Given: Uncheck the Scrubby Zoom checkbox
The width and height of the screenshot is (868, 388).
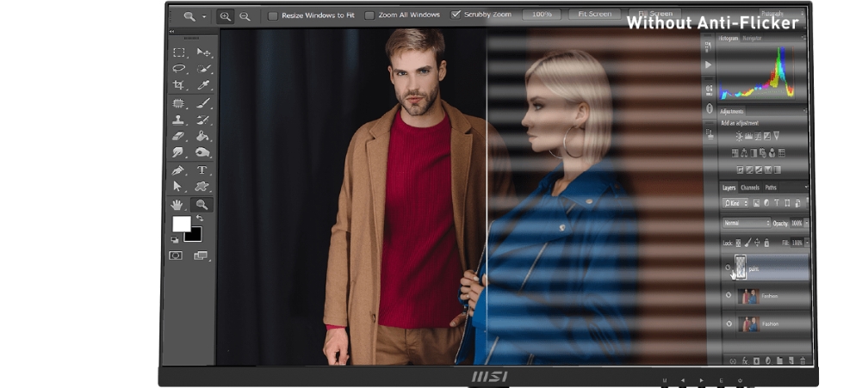Looking at the screenshot, I should click(456, 15).
